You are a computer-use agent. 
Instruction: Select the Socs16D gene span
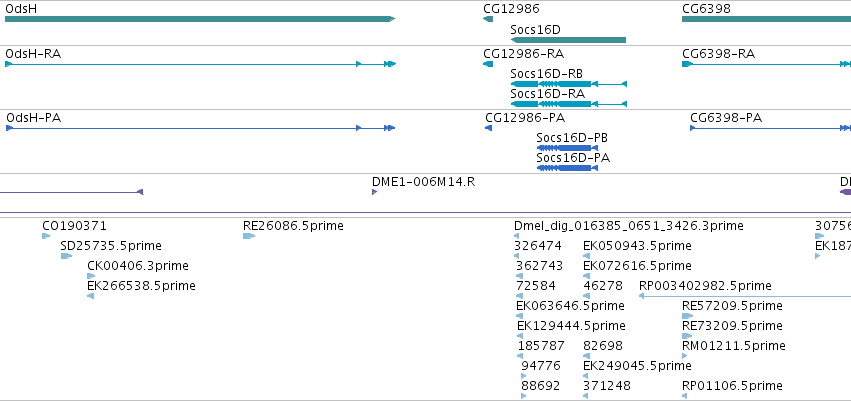pos(568,40)
